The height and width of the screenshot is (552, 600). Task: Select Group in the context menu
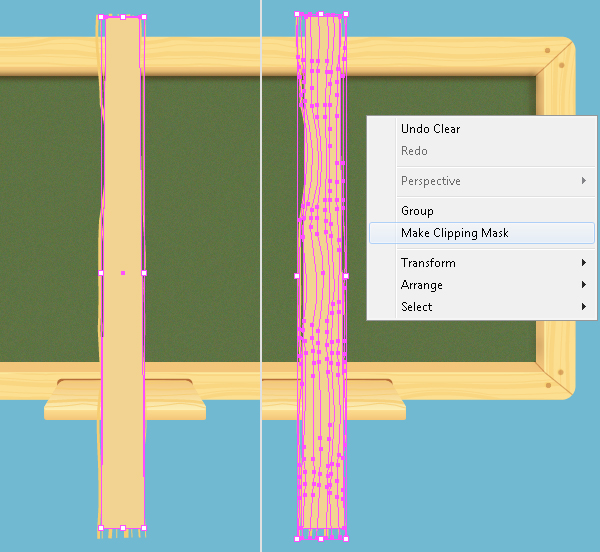pos(481,211)
